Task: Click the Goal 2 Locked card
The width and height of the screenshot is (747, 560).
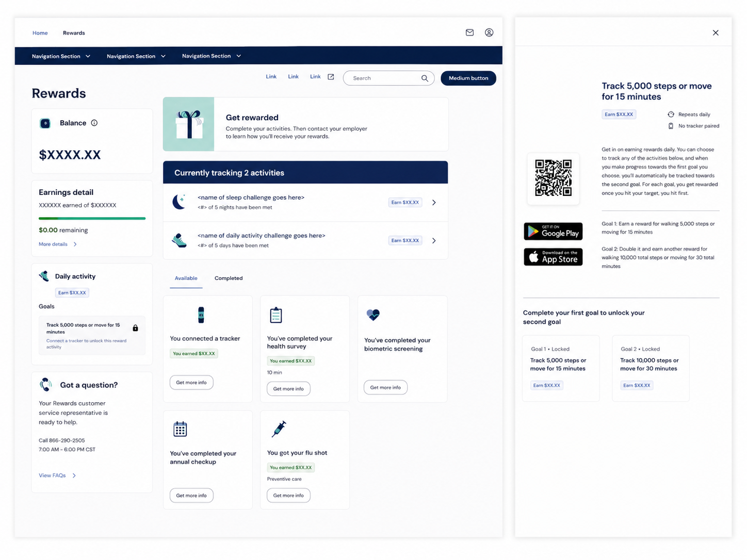Action: [651, 368]
